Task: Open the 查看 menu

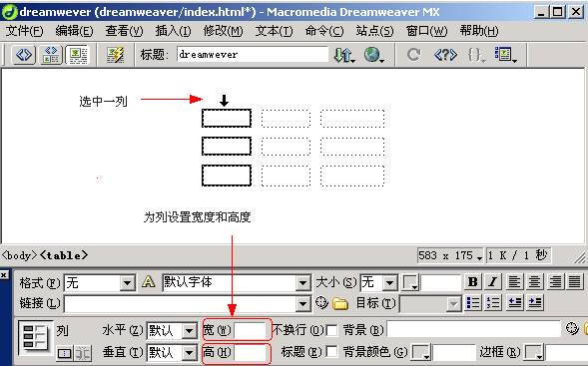Action: [x=124, y=31]
